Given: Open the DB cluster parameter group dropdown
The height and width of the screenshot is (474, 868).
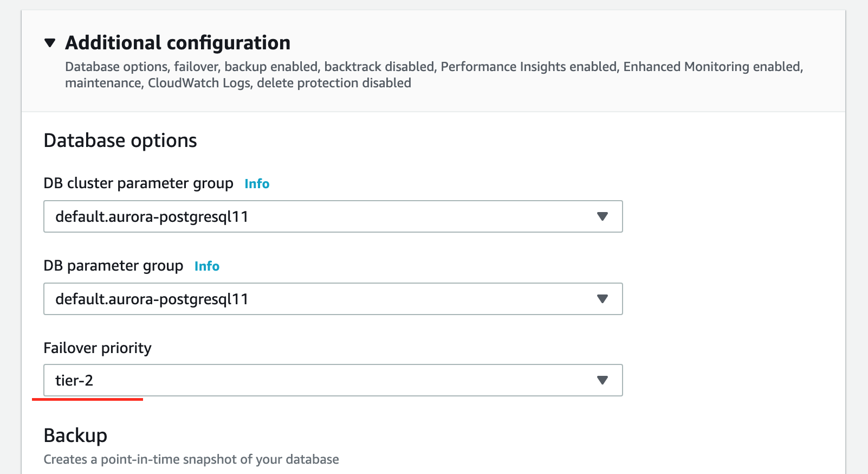Looking at the screenshot, I should [x=333, y=216].
